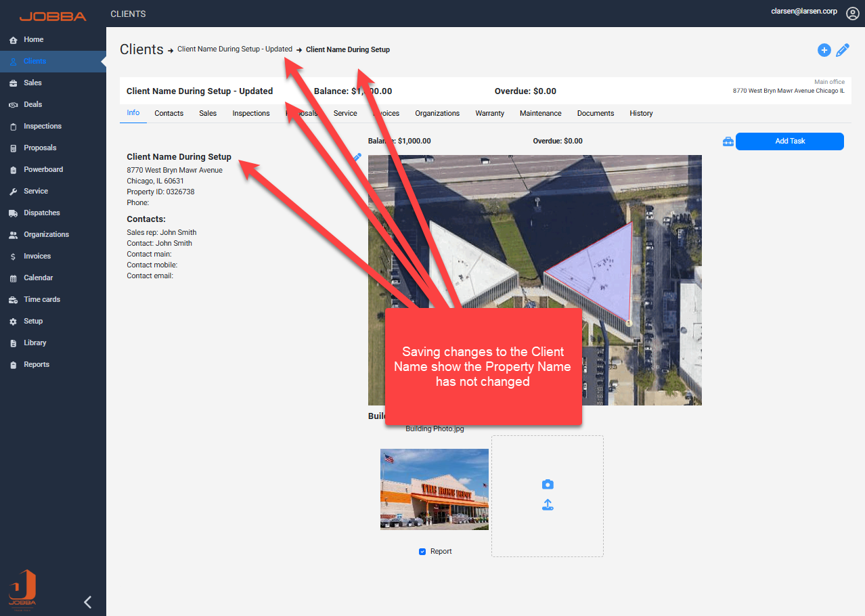Collapse the sidebar with the chevron arrow
The image size is (865, 616).
pos(87,602)
